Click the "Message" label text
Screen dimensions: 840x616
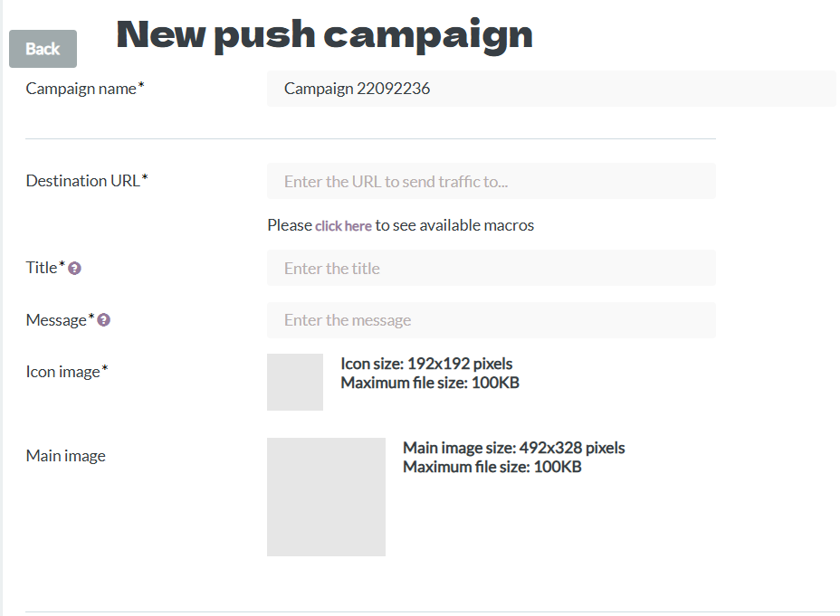click(56, 320)
